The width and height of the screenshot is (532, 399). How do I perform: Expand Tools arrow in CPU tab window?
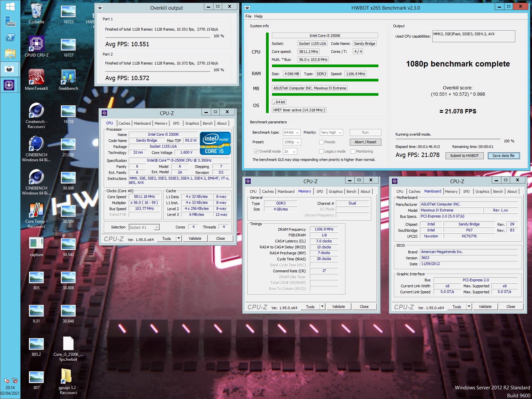179,238
